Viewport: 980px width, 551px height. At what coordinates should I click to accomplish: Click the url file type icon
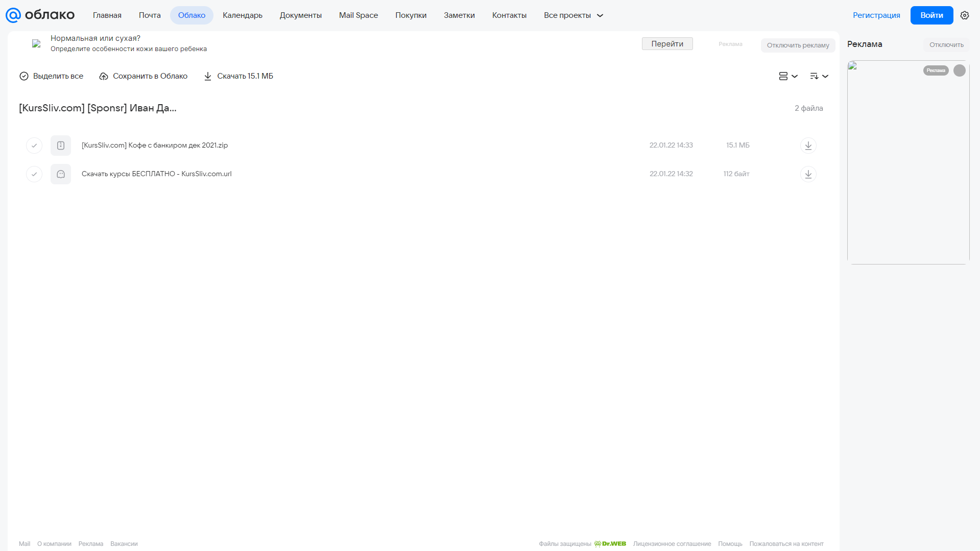61,174
